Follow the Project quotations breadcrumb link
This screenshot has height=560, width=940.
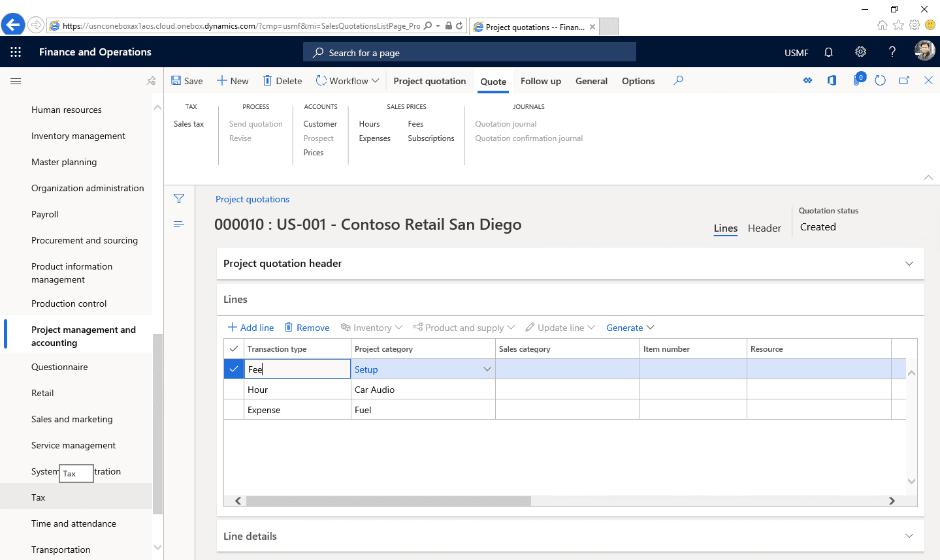pos(252,199)
